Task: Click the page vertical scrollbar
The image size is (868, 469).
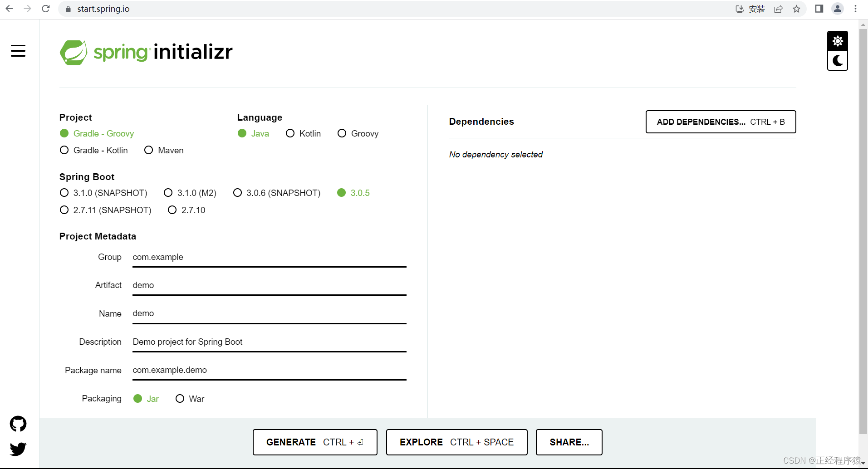Action: pyautogui.click(x=863, y=231)
